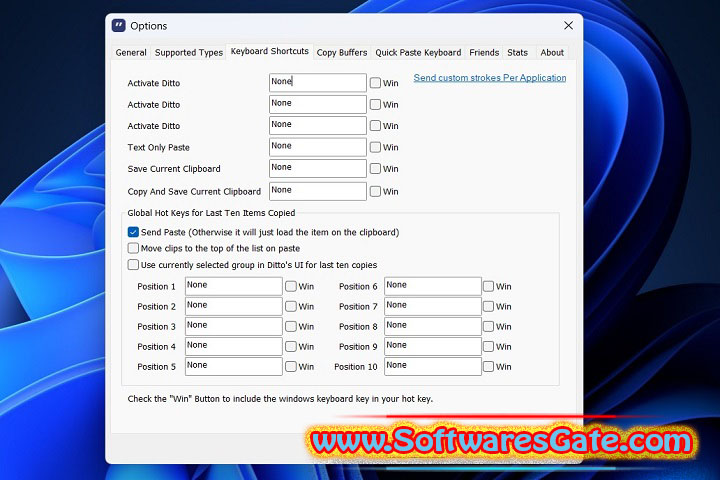Toggle Win checkbox for Position 3
720x480 pixels.
coord(291,326)
